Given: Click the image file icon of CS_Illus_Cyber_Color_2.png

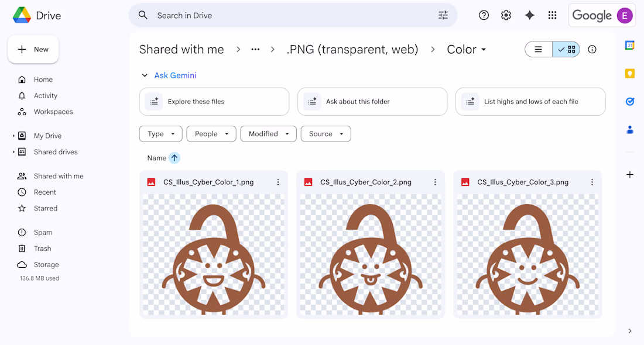Looking at the screenshot, I should click(x=308, y=182).
